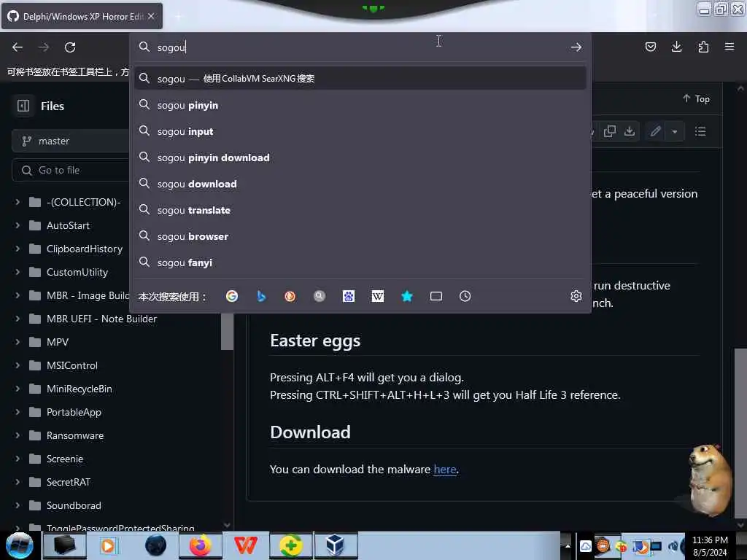This screenshot has height=560, width=747.
Task: Search this time with DuckDuckGo icon
Action: pos(290,296)
